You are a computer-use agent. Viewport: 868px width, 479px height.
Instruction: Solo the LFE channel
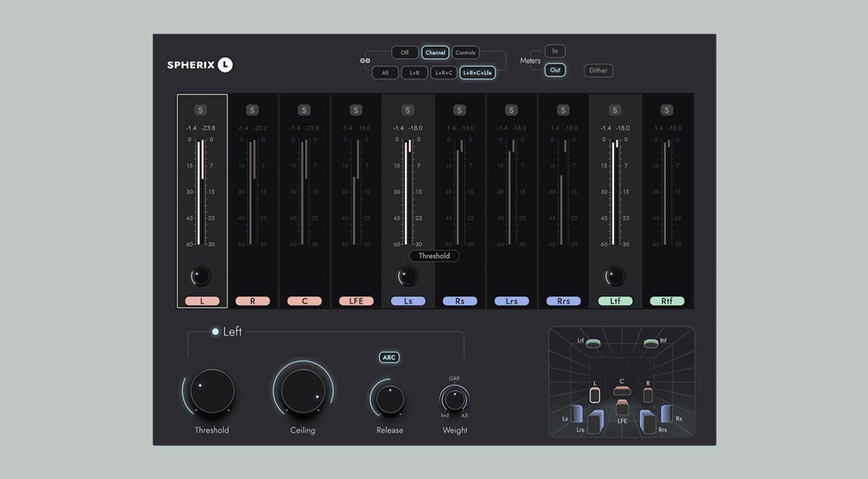pyautogui.click(x=356, y=110)
